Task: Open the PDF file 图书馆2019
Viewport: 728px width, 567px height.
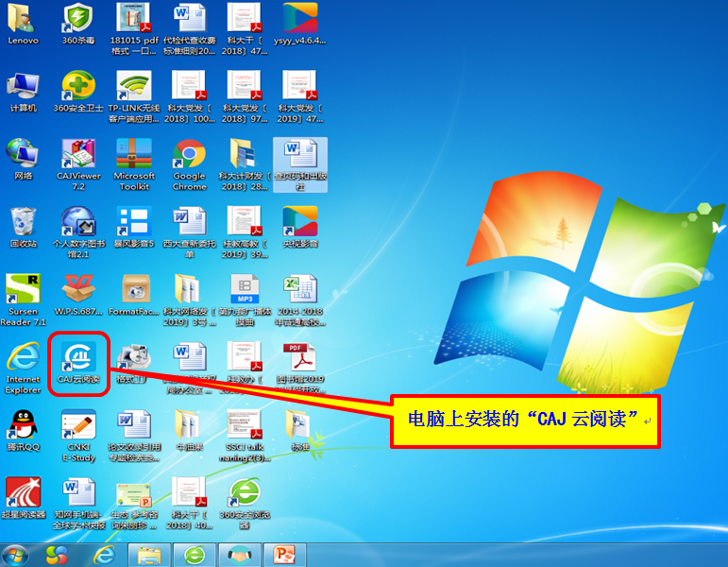Action: click(300, 369)
